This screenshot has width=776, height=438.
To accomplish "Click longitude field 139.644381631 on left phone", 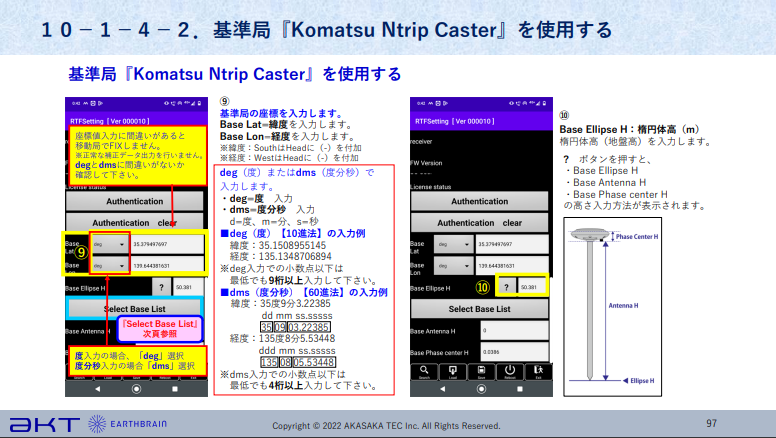I will (167, 265).
